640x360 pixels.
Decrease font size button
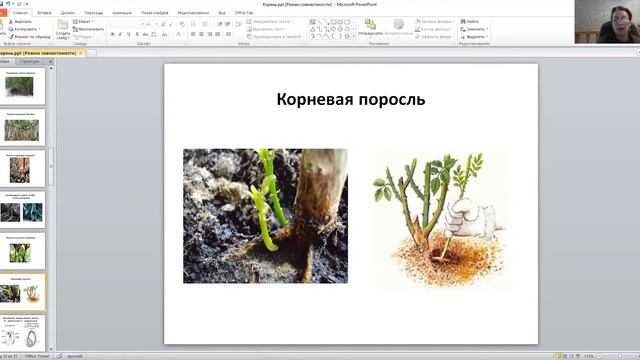[170, 24]
